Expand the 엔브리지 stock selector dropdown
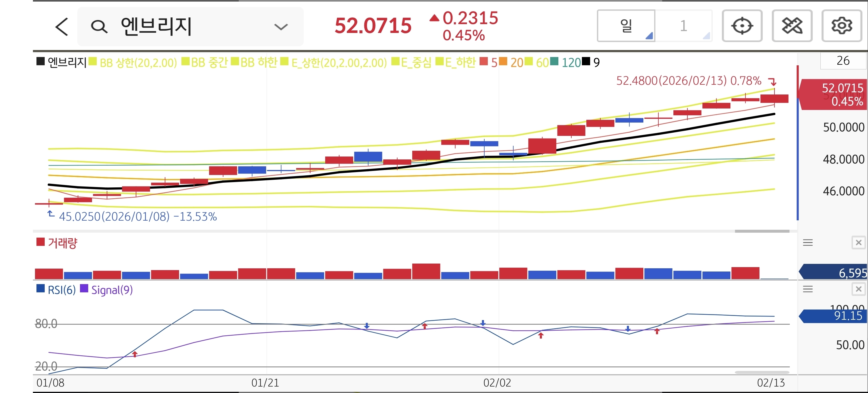 coord(281,27)
